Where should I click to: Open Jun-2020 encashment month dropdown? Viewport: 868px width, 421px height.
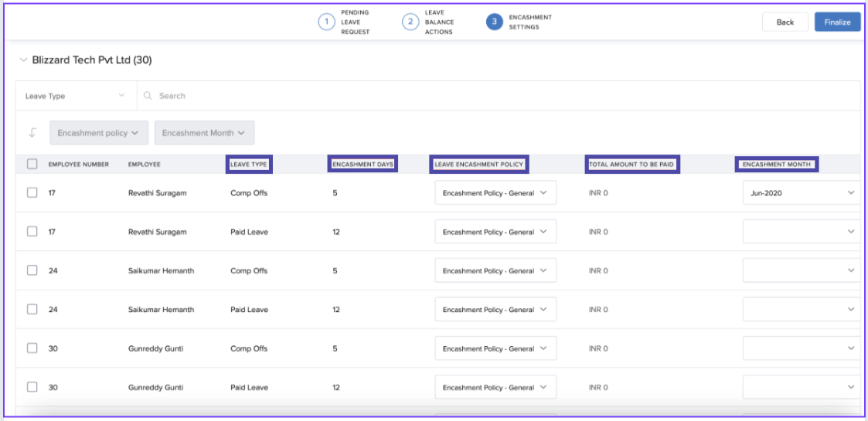click(x=802, y=193)
